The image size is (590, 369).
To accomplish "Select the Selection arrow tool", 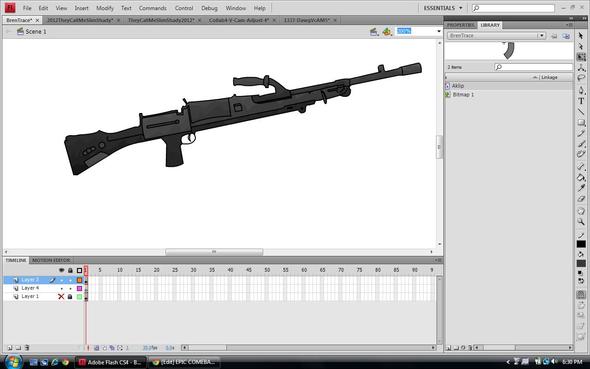I will (581, 36).
